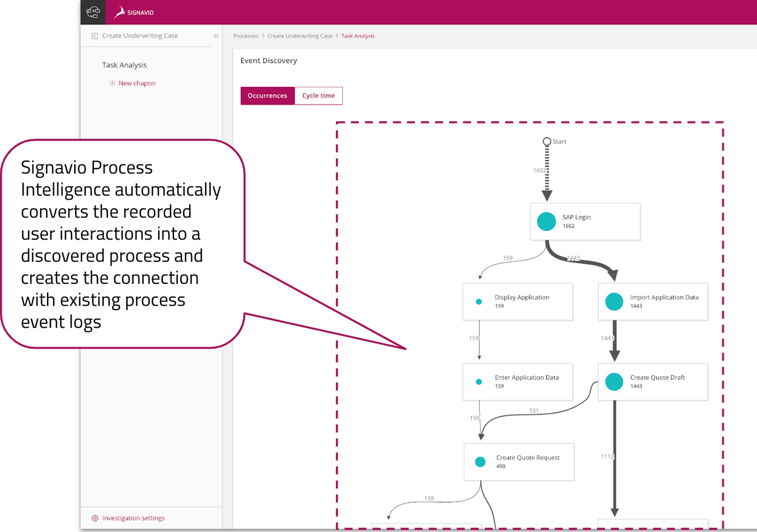This screenshot has height=532, width=757.
Task: Select the Enter Application Data node
Action: 518,382
